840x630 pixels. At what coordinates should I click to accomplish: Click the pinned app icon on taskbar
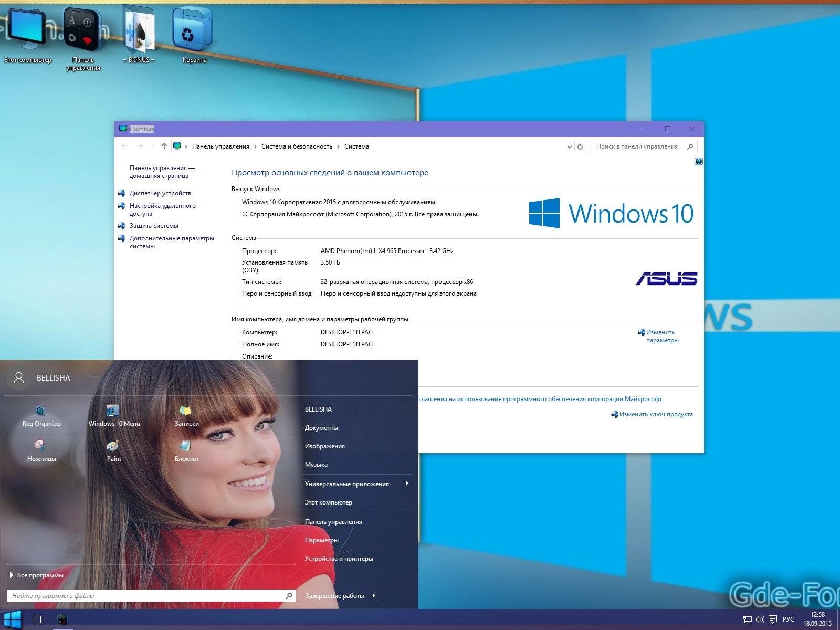click(62, 619)
